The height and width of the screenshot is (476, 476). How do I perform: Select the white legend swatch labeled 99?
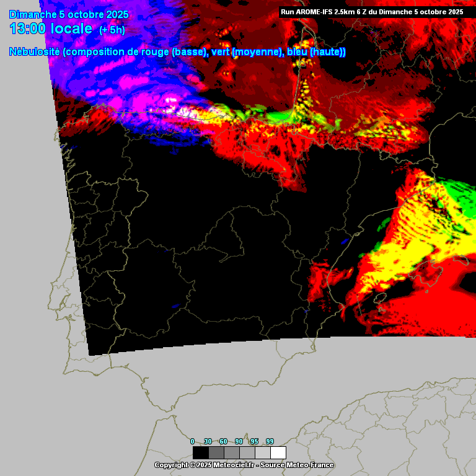coord(278,452)
